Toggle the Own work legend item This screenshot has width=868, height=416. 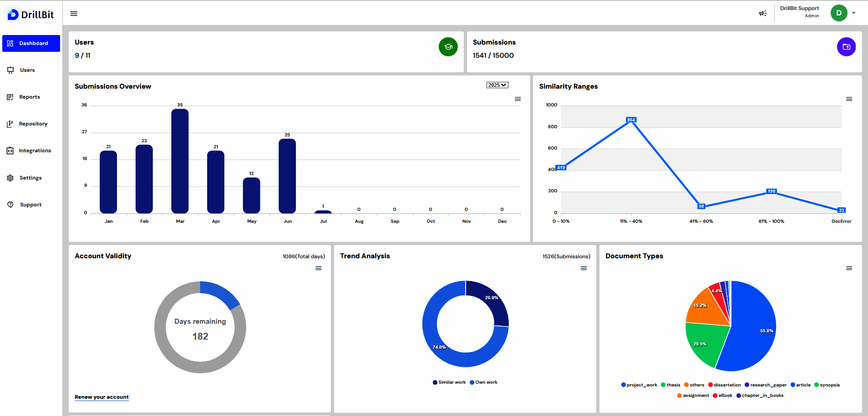[x=483, y=382]
